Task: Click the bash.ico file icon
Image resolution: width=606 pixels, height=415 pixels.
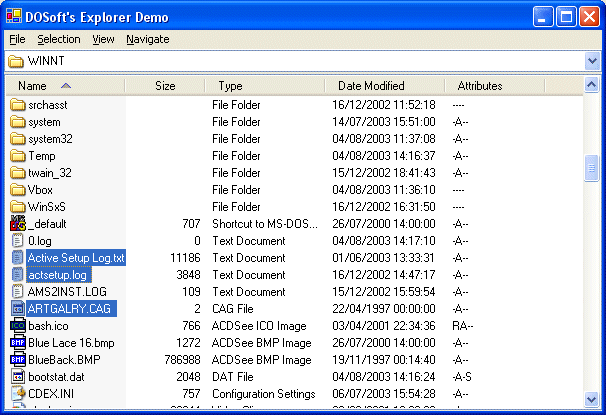Action: pos(17,326)
